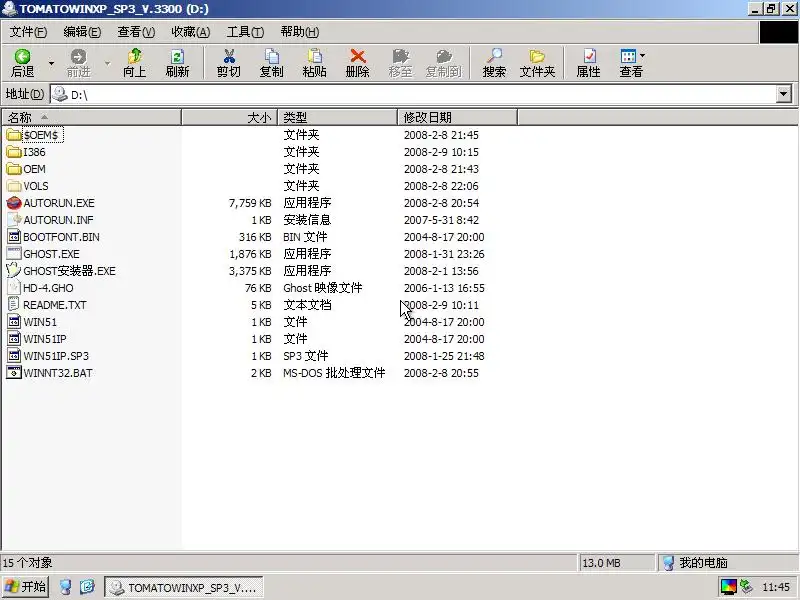
Task: Click the '文本文档' type cell
Action: [x=307, y=305]
